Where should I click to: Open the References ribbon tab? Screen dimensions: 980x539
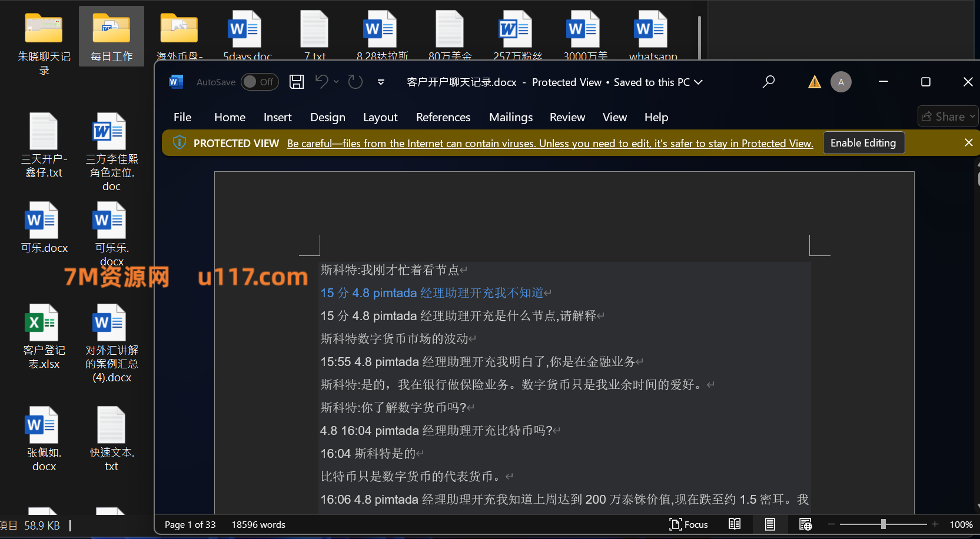[443, 117]
